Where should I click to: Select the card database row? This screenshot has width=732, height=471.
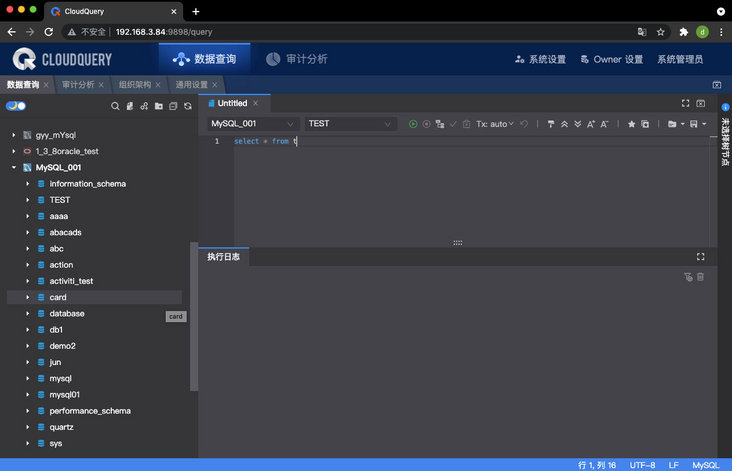coord(94,297)
